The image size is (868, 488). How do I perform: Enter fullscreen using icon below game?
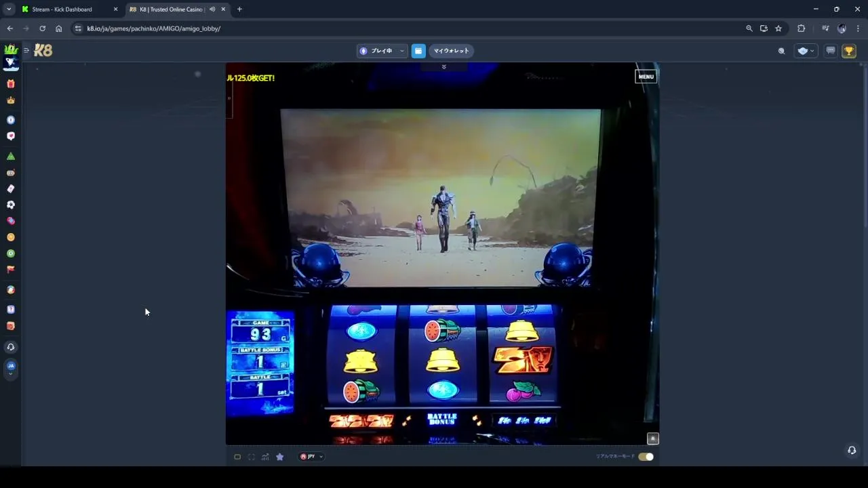[252, 457]
